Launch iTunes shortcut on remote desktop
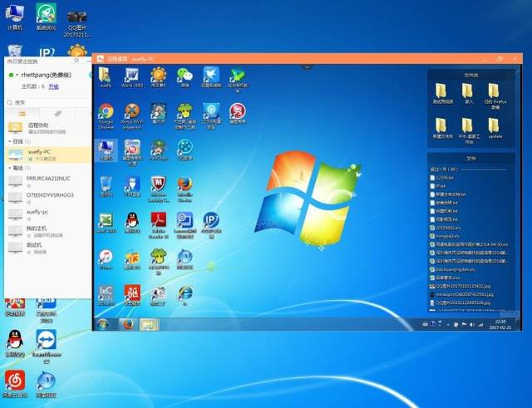 106,259
